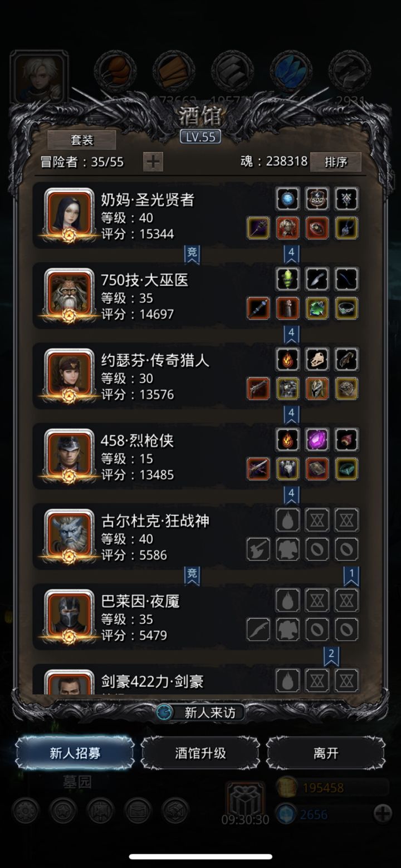The height and width of the screenshot is (868, 401).
Task: Tap the purple gem skill of 458·烈枪侠
Action: [x=317, y=440]
